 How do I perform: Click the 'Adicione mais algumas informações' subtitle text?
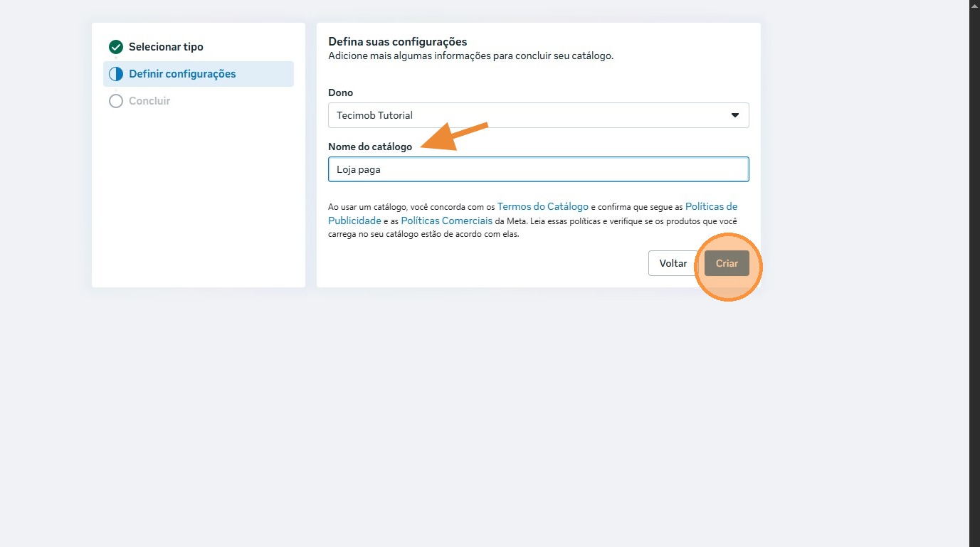(470, 55)
